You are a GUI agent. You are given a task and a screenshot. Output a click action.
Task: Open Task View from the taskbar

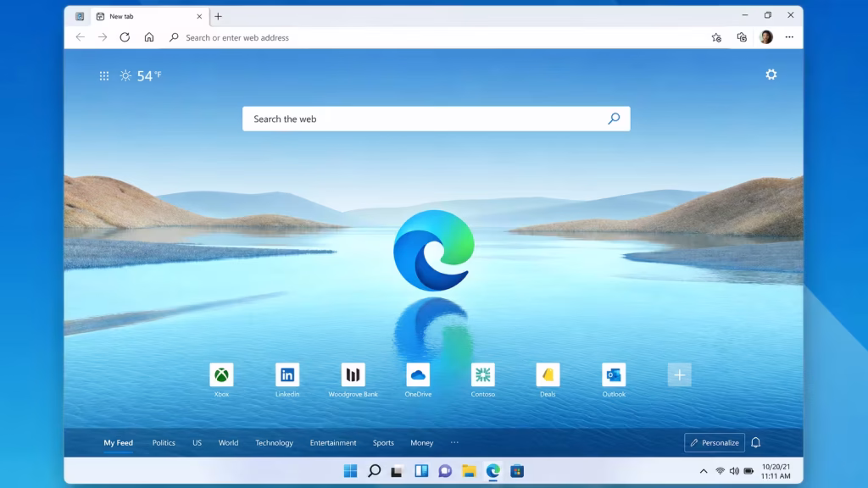click(x=397, y=471)
